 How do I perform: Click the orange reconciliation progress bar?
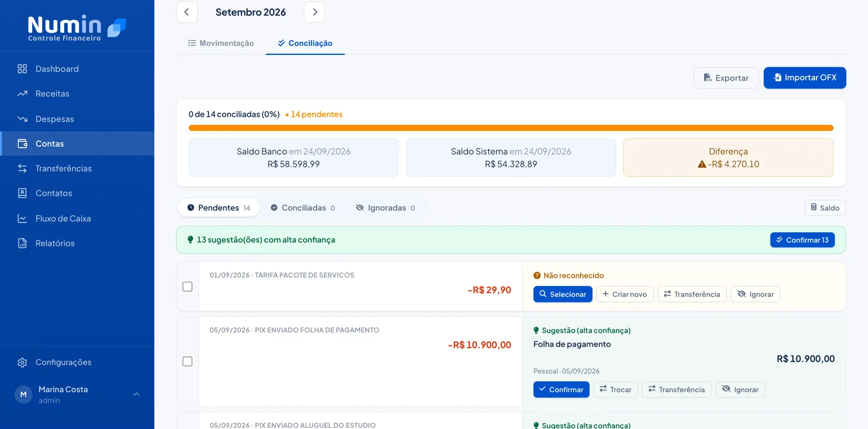click(511, 128)
